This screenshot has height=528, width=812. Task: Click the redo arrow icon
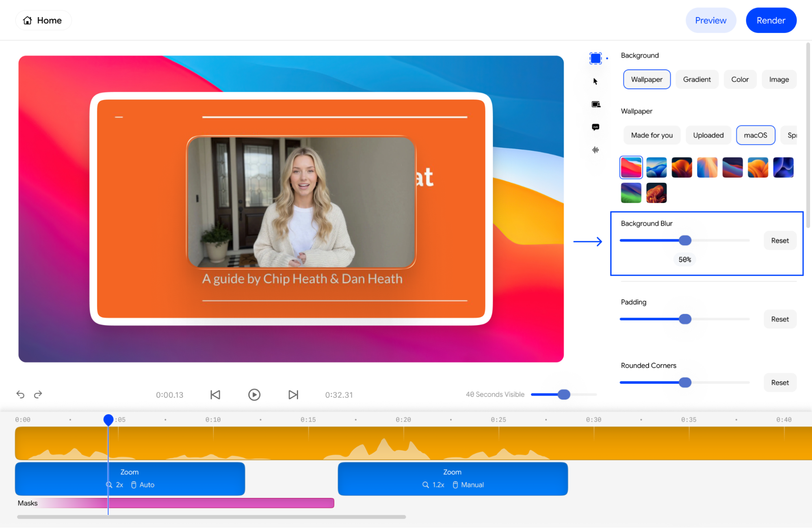click(x=38, y=394)
